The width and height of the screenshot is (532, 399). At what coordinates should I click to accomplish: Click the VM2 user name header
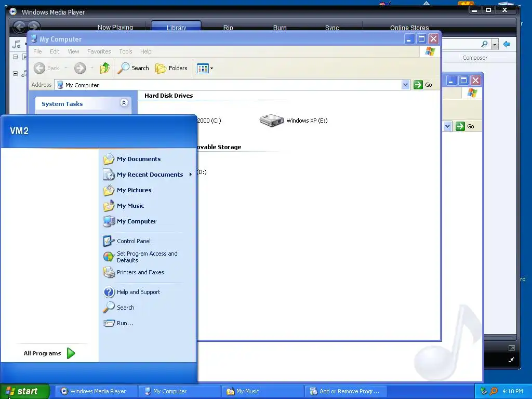19,130
